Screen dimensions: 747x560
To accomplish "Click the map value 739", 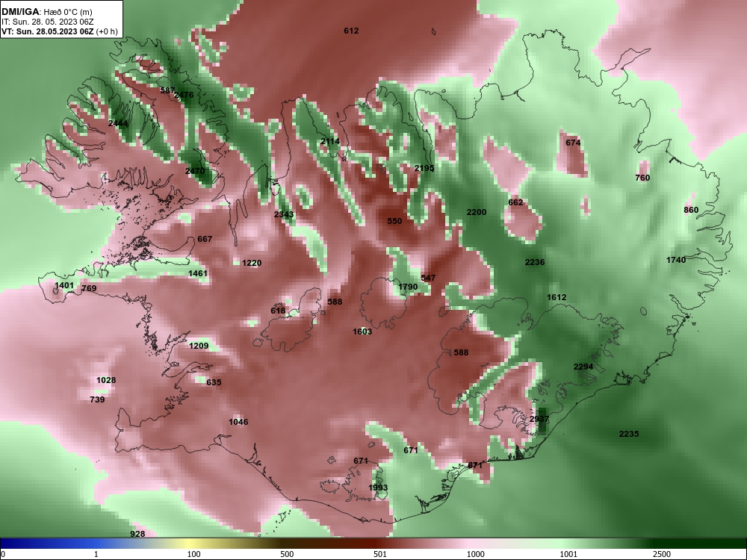I will (x=97, y=400).
